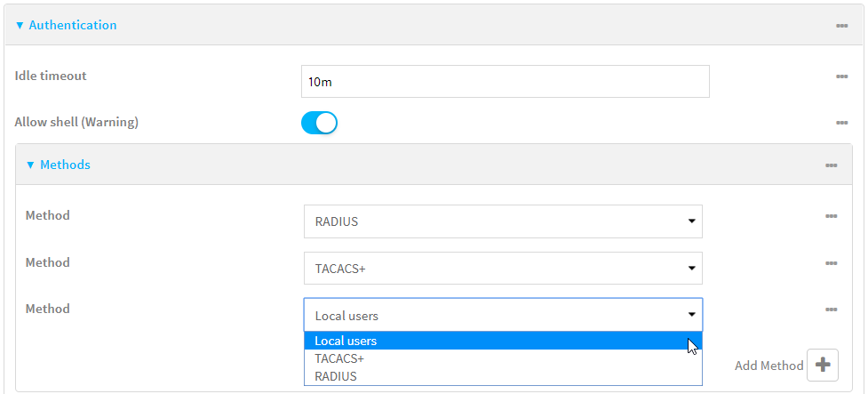Open ellipsis menu for Idle timeout row
The height and width of the screenshot is (394, 868).
[x=841, y=76]
